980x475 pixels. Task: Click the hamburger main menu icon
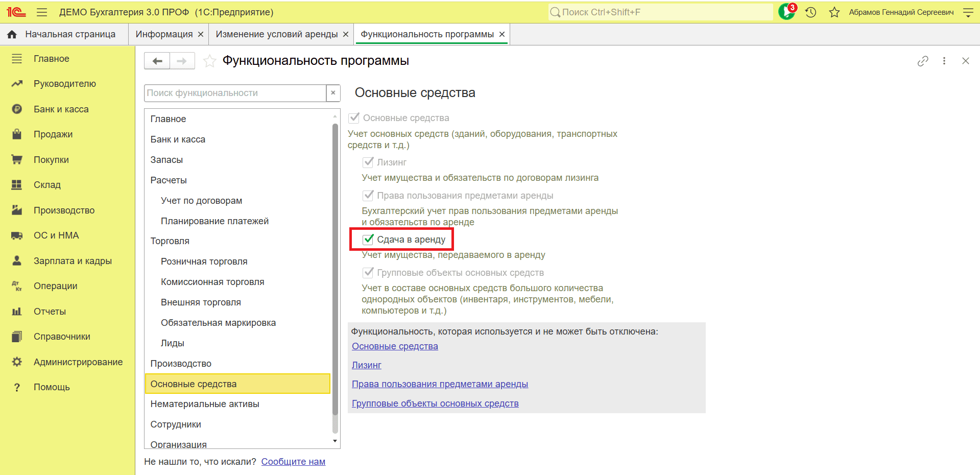[42, 12]
